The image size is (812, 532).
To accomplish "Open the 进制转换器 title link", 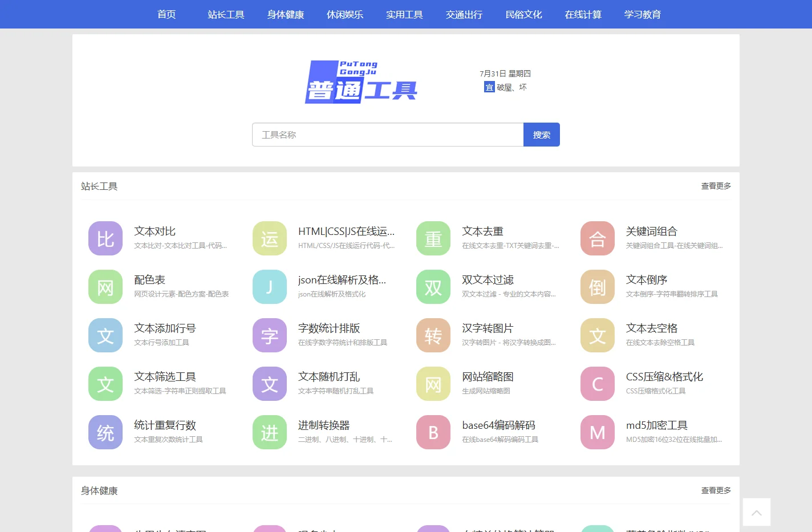I will 324,425.
